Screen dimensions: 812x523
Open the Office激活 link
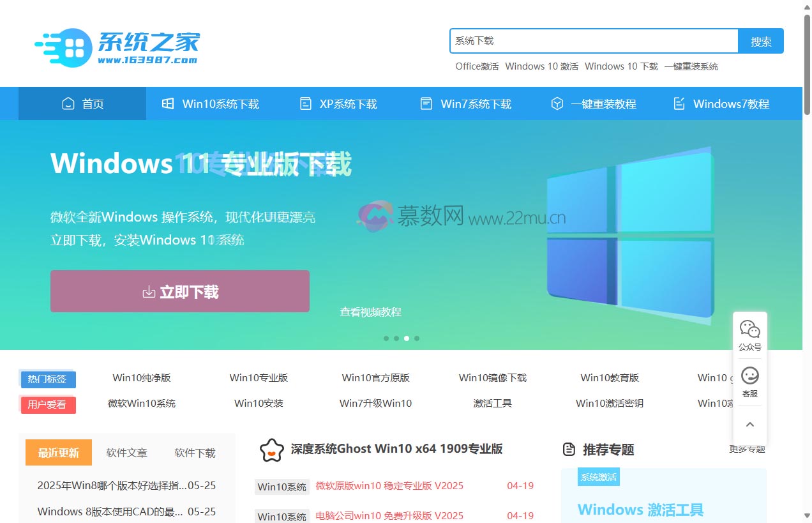[x=477, y=66]
